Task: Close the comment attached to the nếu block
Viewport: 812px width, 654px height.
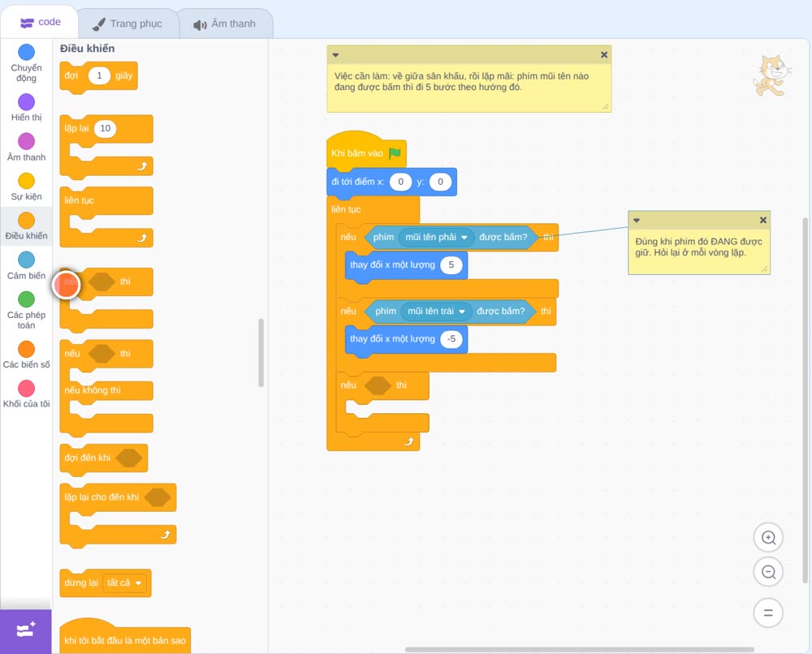Action: tap(762, 221)
